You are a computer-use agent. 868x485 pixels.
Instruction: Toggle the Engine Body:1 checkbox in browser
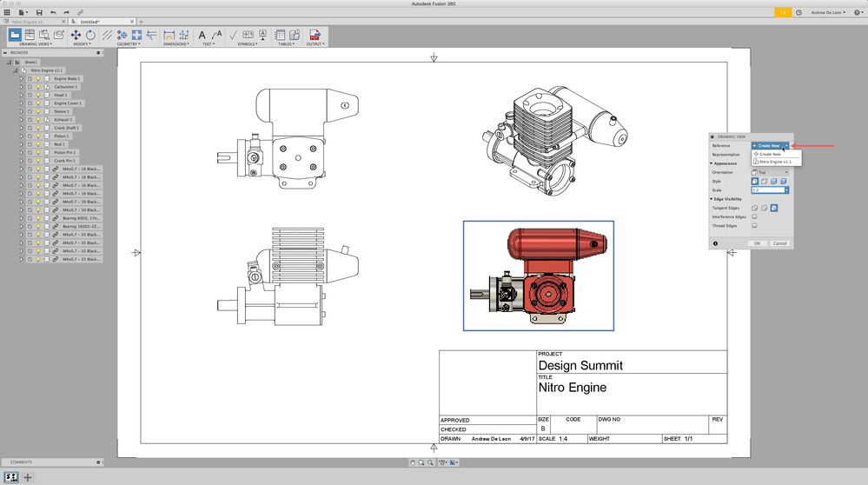point(30,78)
